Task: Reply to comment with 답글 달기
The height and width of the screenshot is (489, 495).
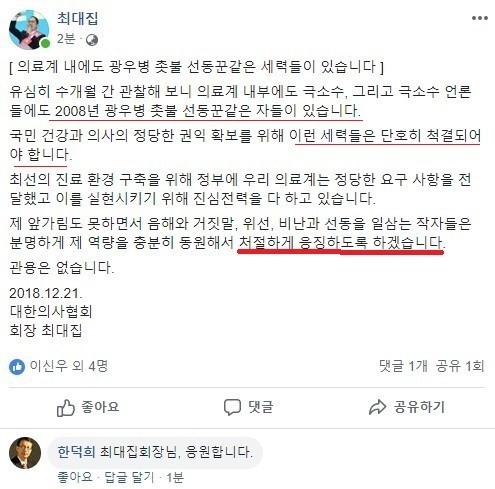Action: click(x=129, y=477)
